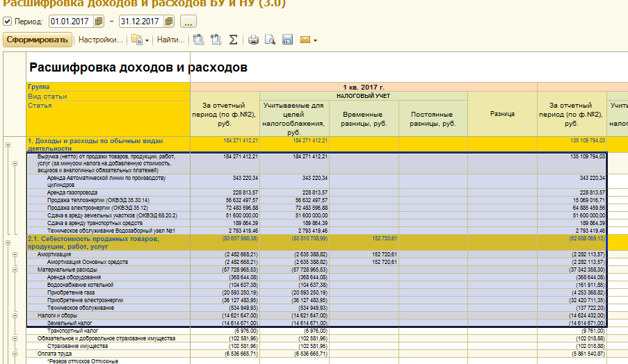Click the Сформировать button
This screenshot has width=628, height=364.
pos(38,40)
